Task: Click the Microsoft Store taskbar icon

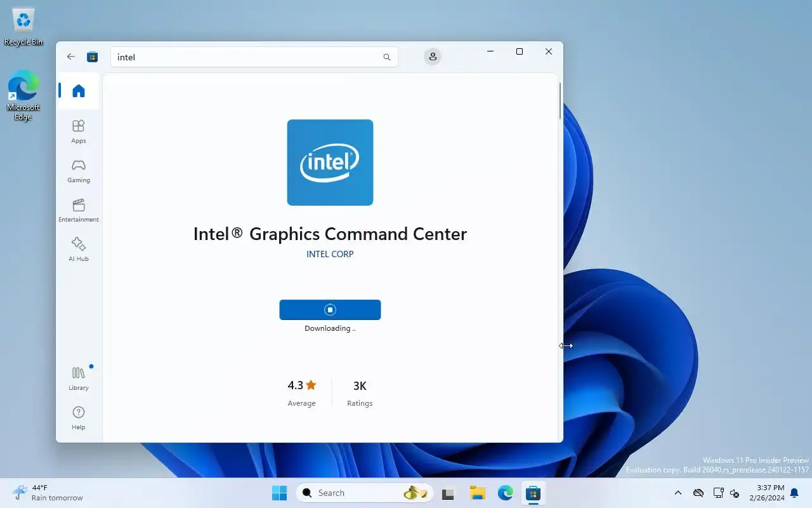Action: [x=534, y=493]
